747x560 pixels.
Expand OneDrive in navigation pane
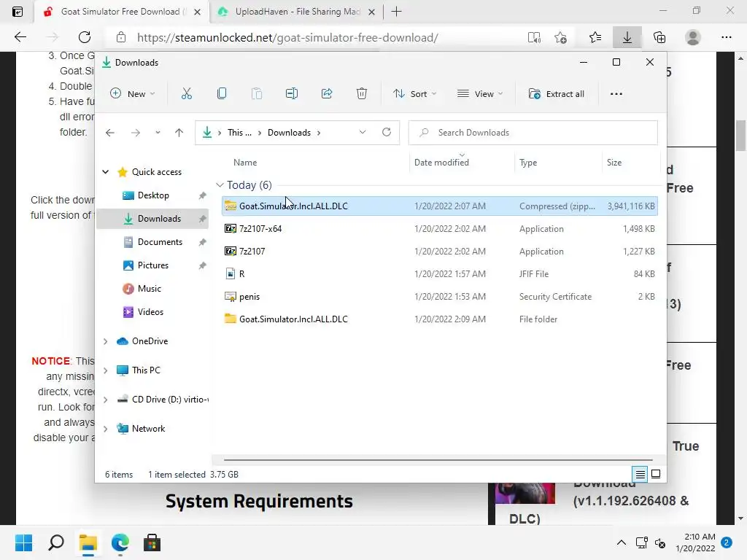(x=106, y=341)
